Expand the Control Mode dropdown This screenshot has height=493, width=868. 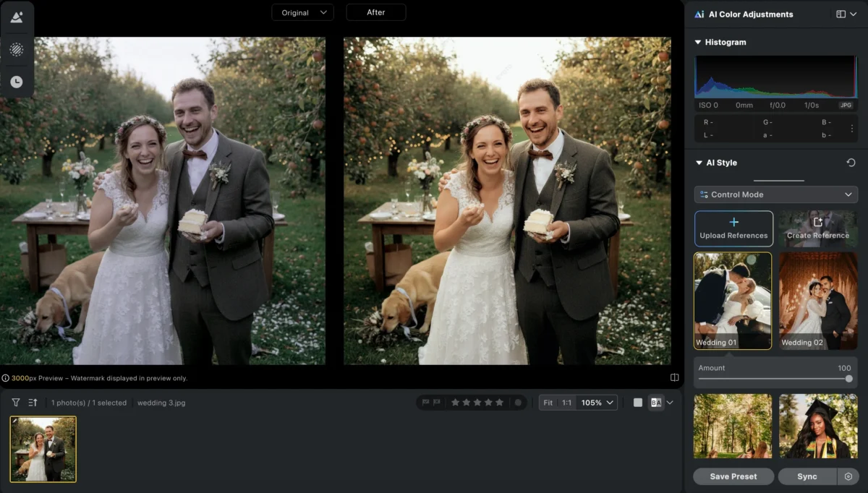coord(775,194)
